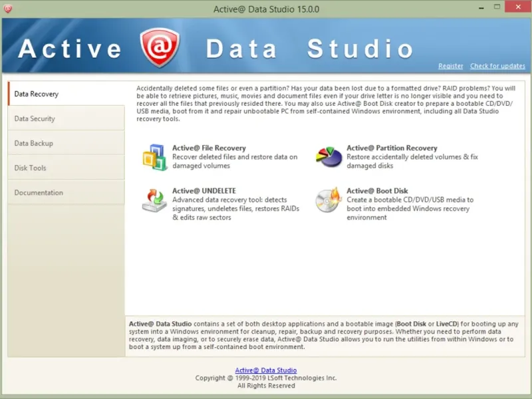Image resolution: width=532 pixels, height=399 pixels.
Task: Launch the Partition Recovery pie chart icon
Action: (329, 157)
